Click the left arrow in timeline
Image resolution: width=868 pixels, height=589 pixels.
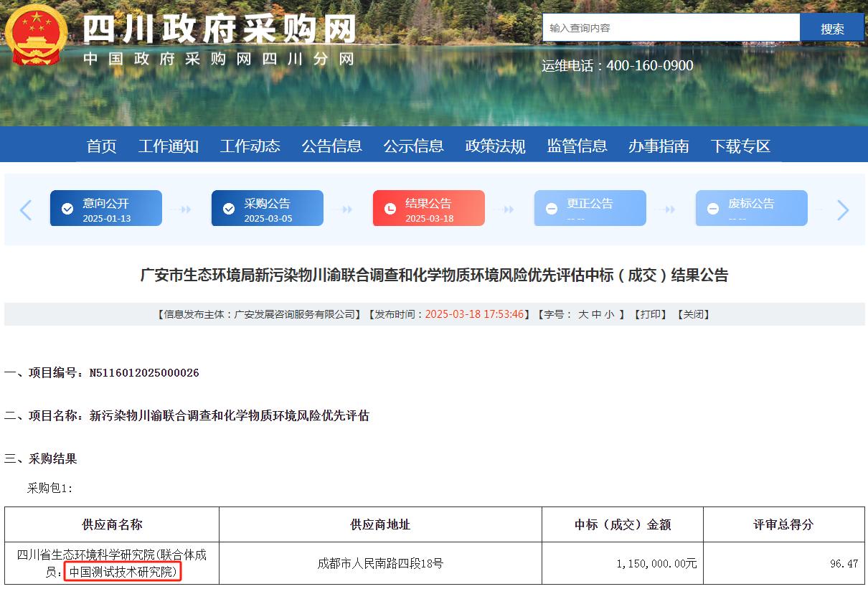[26, 209]
